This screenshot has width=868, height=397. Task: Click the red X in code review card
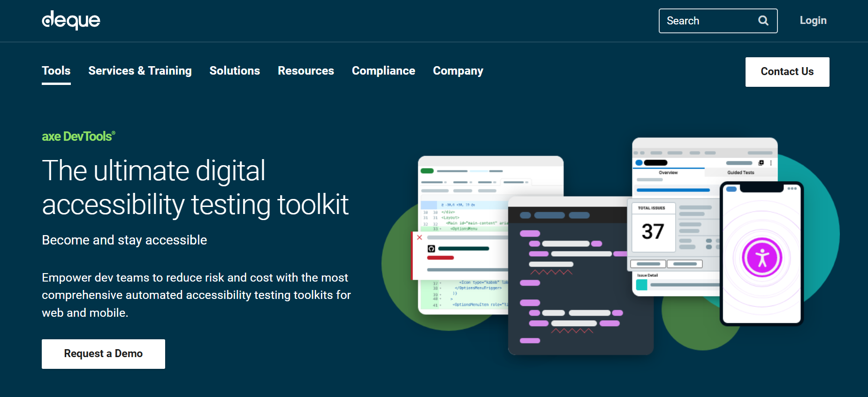[x=419, y=237]
